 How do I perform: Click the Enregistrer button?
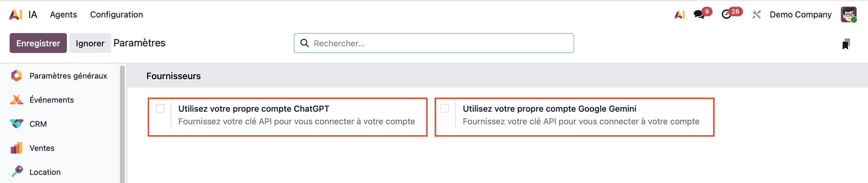(x=38, y=43)
